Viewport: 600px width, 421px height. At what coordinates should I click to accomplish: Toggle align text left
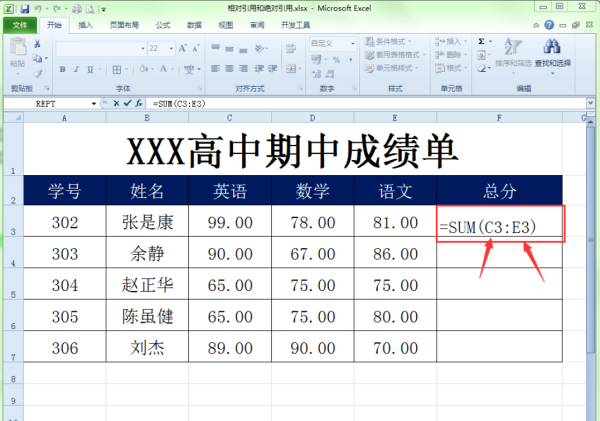215,68
